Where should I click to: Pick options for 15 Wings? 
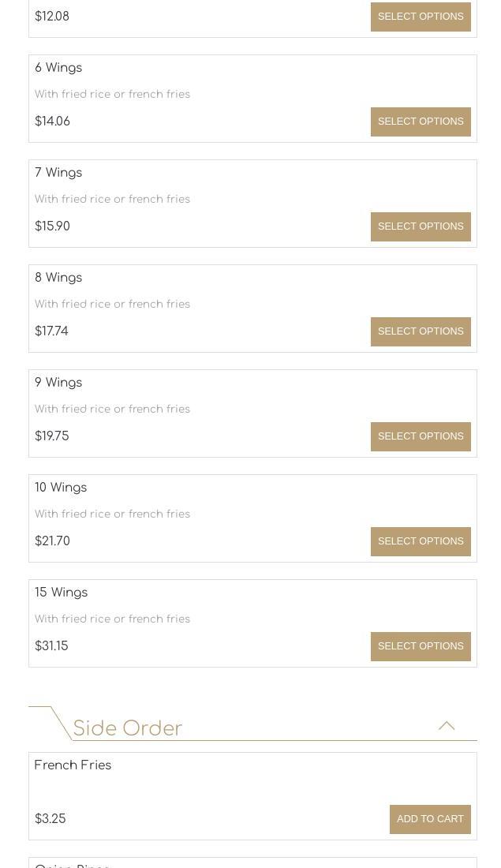coord(421,646)
